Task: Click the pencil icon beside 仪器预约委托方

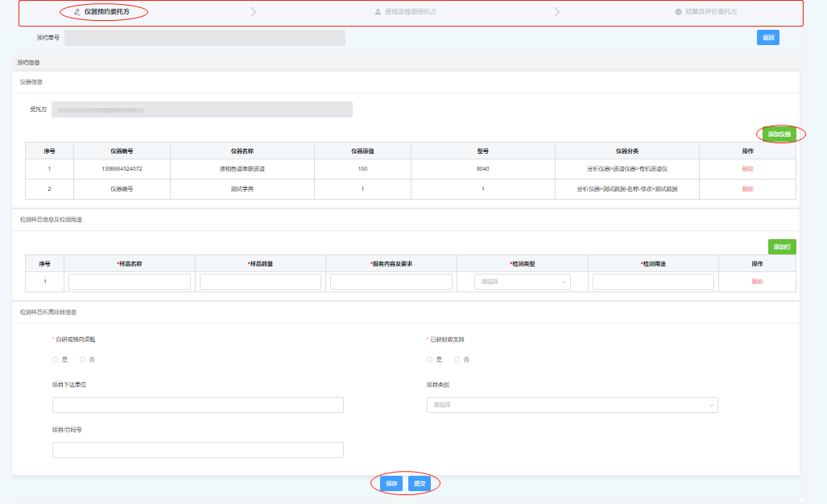Action: (77, 12)
